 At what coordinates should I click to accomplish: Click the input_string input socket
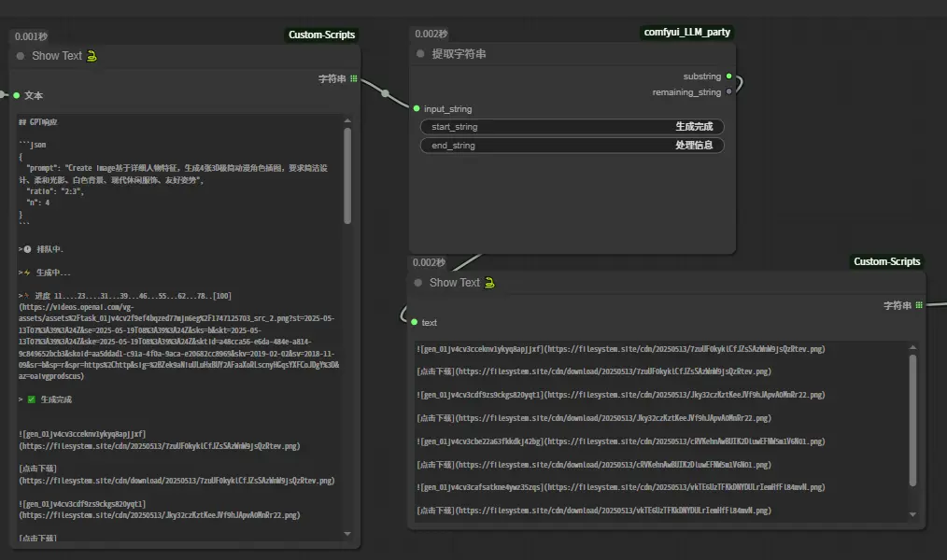tap(417, 108)
